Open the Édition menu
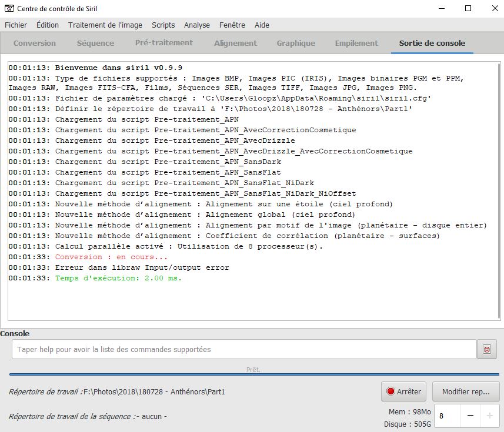Screen dimensions: 504x432 coord(48,25)
